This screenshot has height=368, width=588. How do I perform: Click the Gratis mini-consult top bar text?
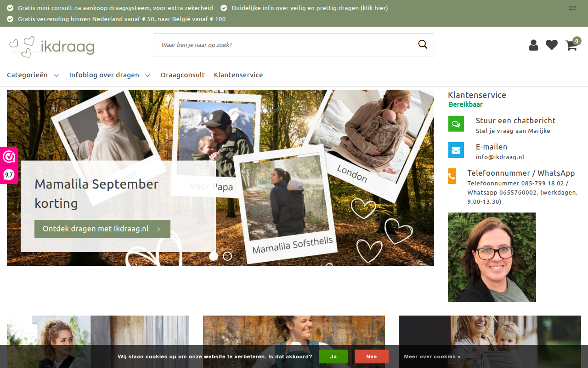tap(115, 8)
